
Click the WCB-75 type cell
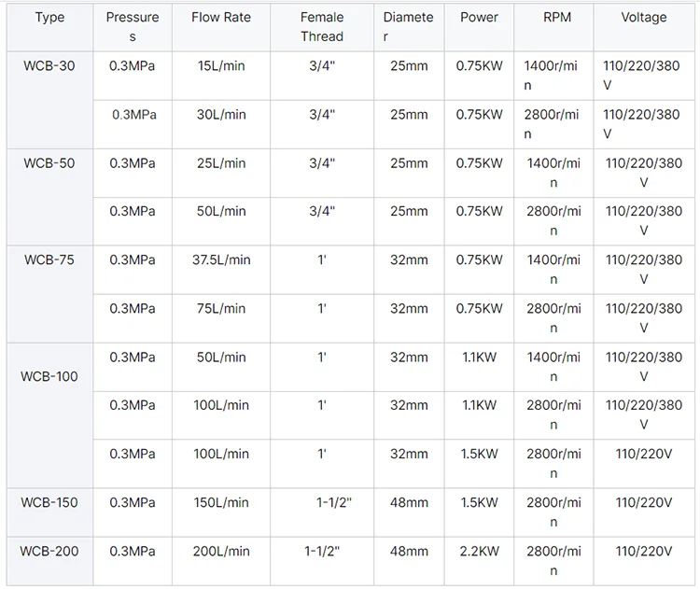(x=49, y=294)
